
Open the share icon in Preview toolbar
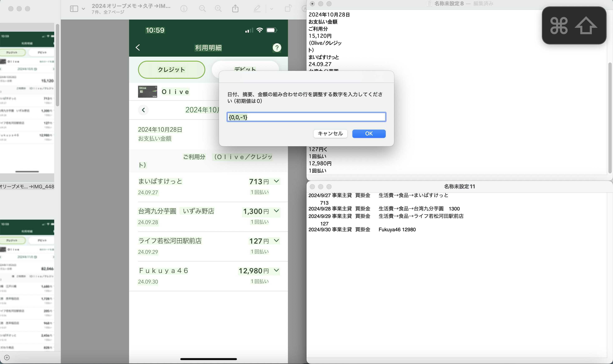tap(235, 9)
